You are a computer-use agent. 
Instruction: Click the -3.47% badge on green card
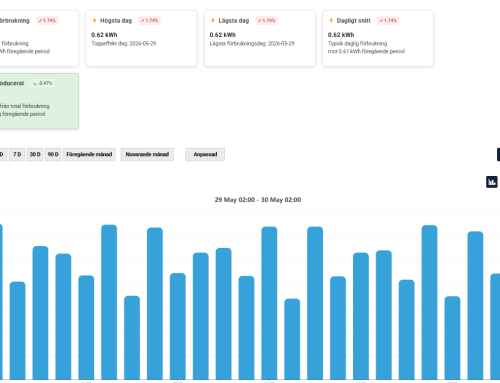pyautogui.click(x=43, y=83)
